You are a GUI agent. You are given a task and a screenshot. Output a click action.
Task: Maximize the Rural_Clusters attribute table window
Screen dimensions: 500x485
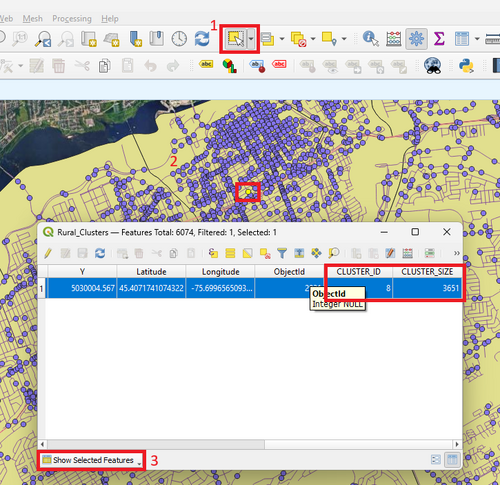(x=415, y=232)
